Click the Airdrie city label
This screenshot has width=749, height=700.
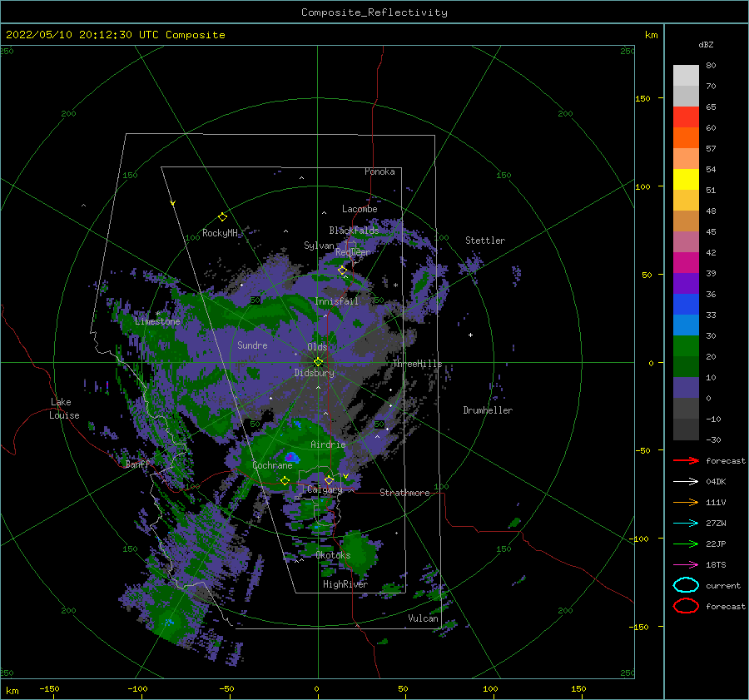[328, 444]
